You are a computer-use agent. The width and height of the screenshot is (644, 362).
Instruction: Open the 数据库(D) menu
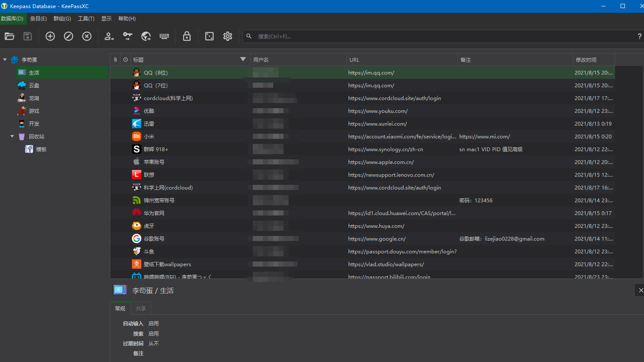[12, 19]
